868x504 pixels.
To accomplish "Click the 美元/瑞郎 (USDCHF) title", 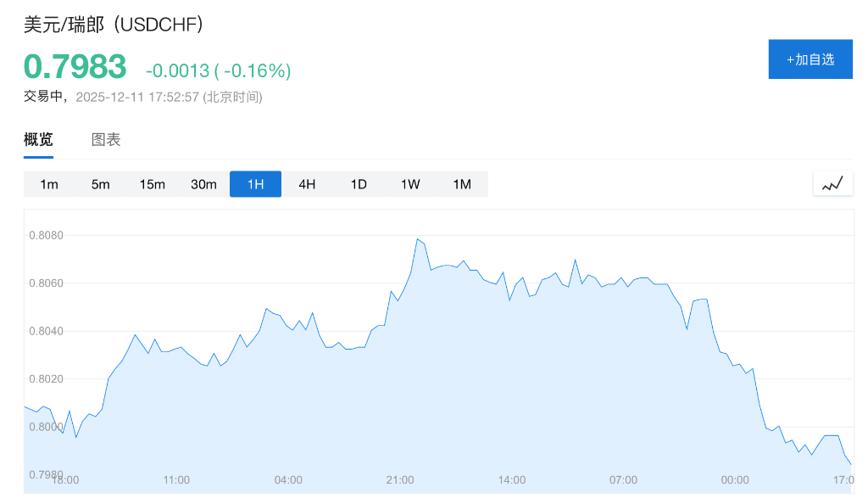I will click(x=114, y=25).
